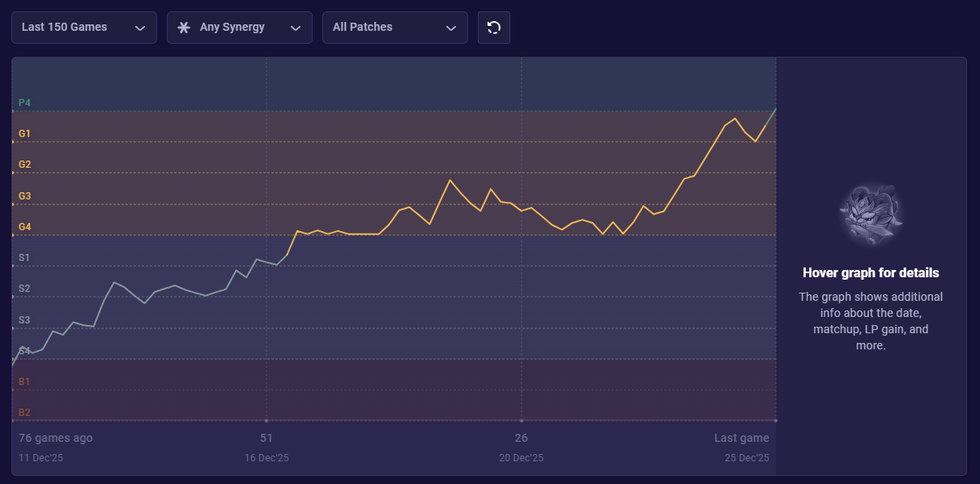Click the asterisk icon beside Any Synergy
Screen dimensions: 980x484
click(184, 28)
